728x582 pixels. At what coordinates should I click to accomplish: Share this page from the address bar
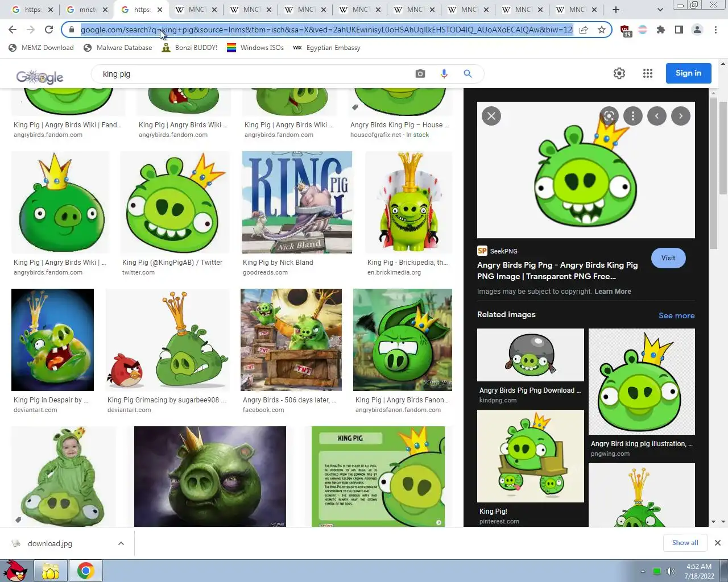click(584, 30)
